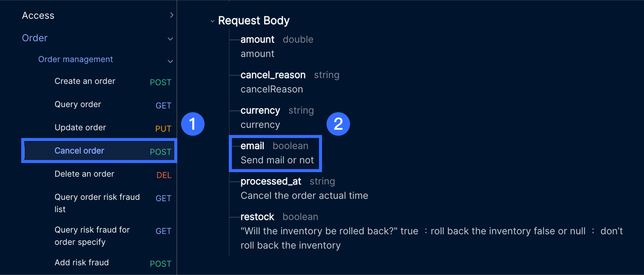The height and width of the screenshot is (275, 644).
Task: Open the Create an order endpoint
Action: pos(85,81)
